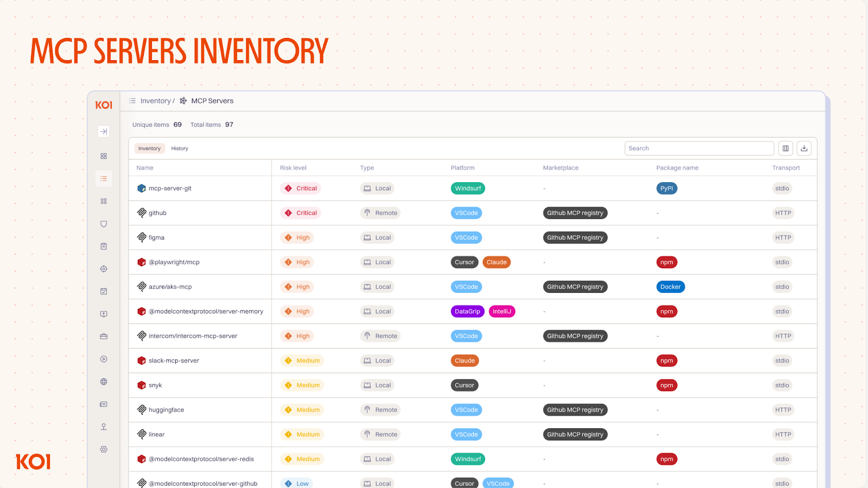
Task: Open the @modelcontextprotocol/server-redis row name
Action: click(201, 459)
